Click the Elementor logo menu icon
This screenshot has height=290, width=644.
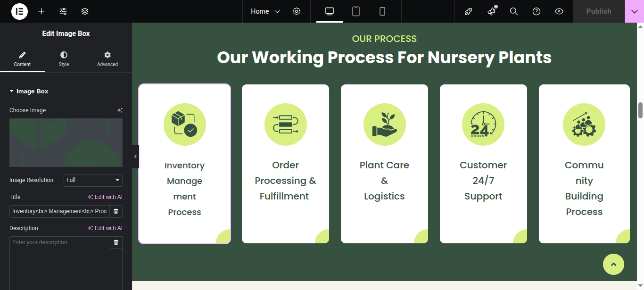[x=19, y=11]
